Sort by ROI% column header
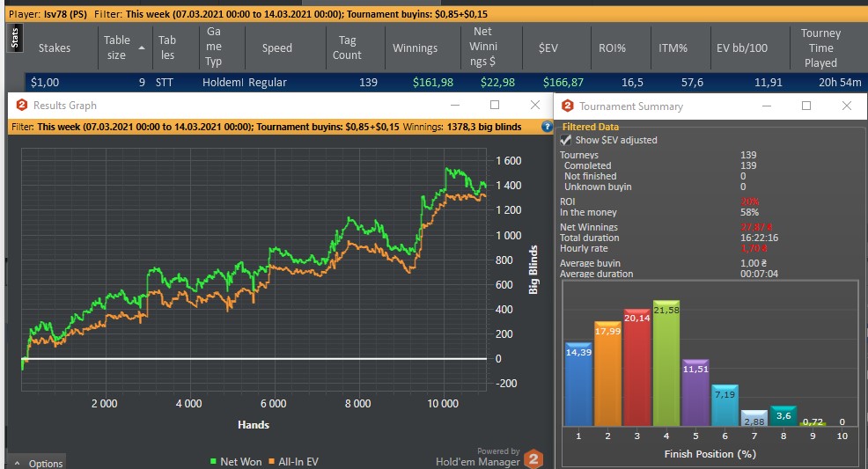The image size is (868, 469). coord(612,48)
